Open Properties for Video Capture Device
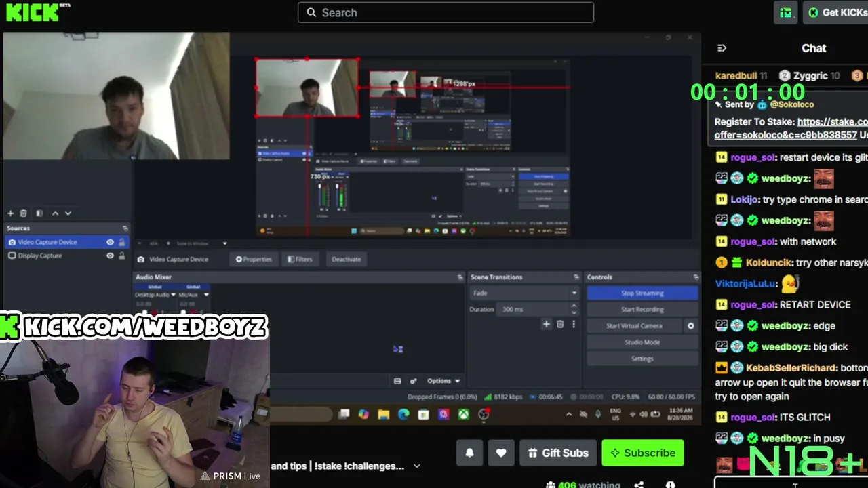 coord(254,259)
